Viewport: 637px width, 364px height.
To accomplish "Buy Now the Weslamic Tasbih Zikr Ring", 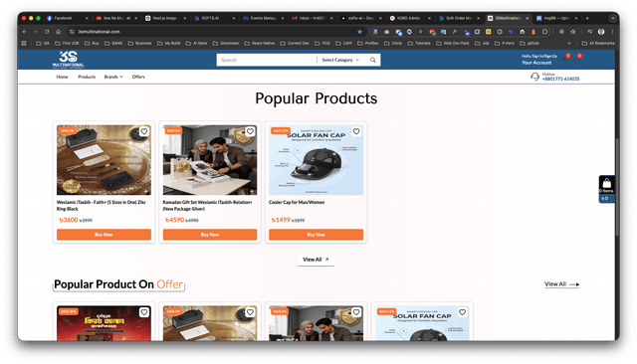I will point(104,235).
